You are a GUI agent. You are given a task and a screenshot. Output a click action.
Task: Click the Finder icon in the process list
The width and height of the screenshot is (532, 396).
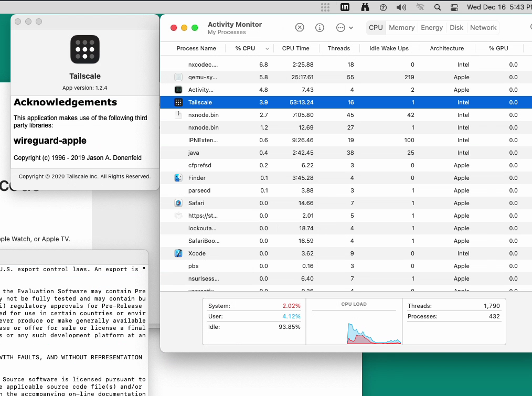point(178,178)
